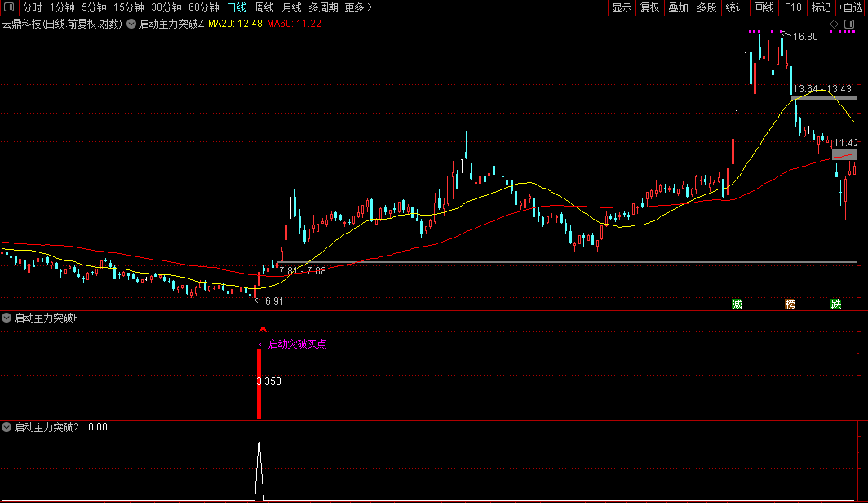The width and height of the screenshot is (868, 503).
Task: Switch to the 月线 monthly chart
Action: 292,7
